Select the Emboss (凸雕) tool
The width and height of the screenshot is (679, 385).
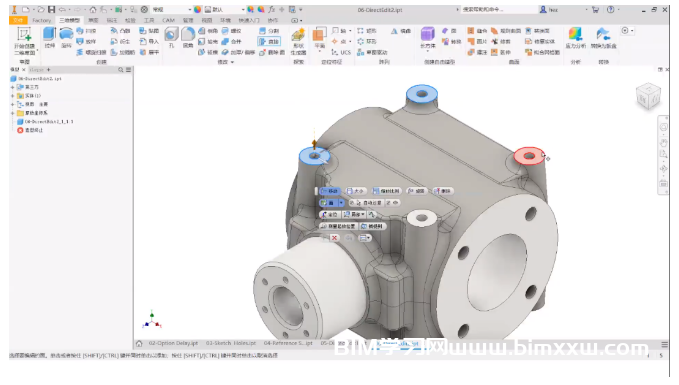coord(120,31)
